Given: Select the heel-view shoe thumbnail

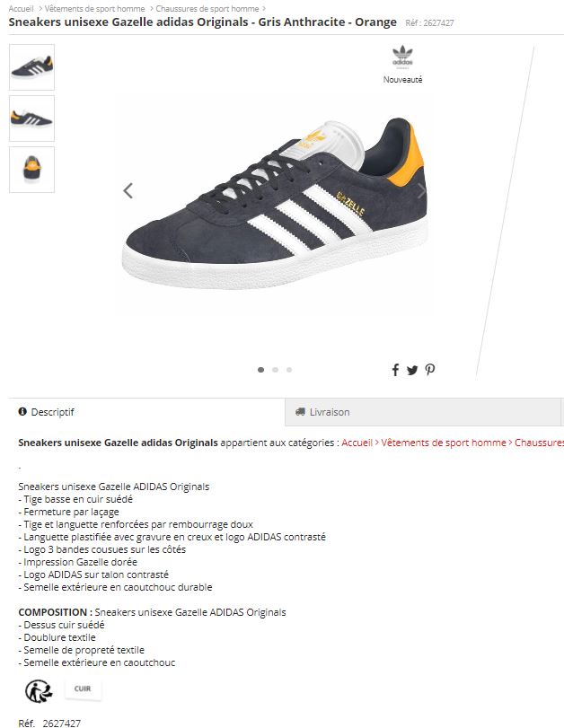Looking at the screenshot, I should (x=31, y=170).
